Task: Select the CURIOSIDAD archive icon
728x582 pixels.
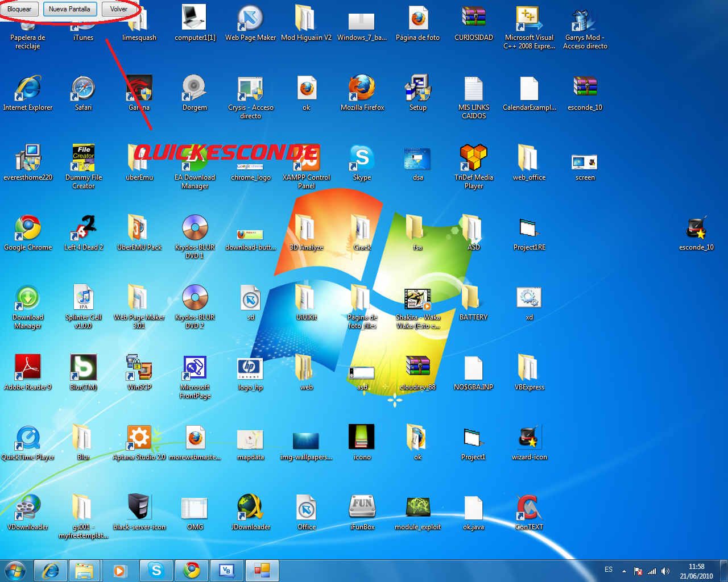Action: coord(474,24)
